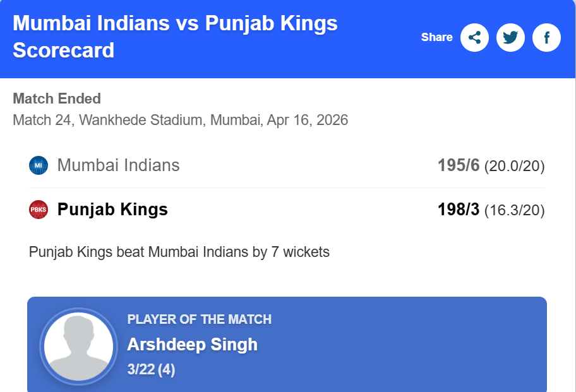The height and width of the screenshot is (392, 576).
Task: Click Punjab Kings overs (16.3/20)
Action: coord(514,210)
